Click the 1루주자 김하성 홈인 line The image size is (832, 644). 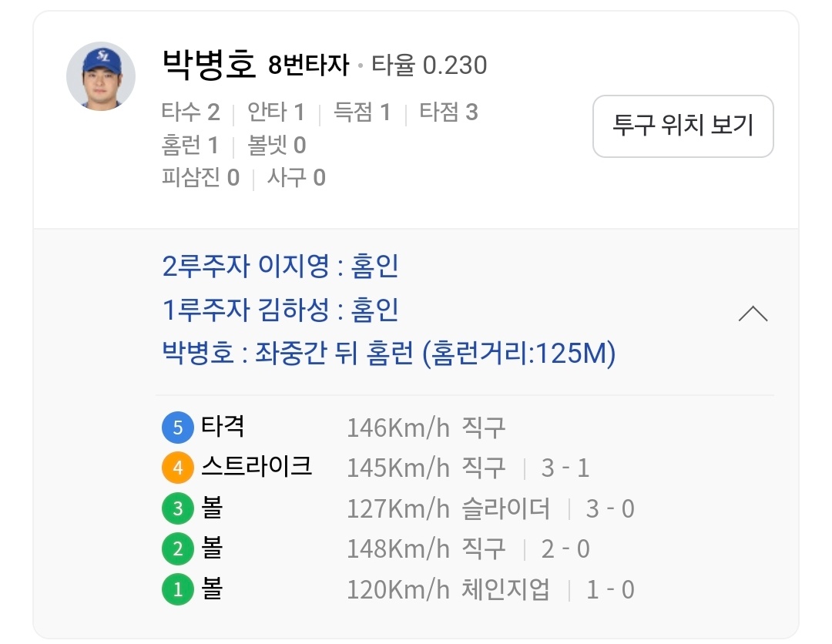[280, 310]
